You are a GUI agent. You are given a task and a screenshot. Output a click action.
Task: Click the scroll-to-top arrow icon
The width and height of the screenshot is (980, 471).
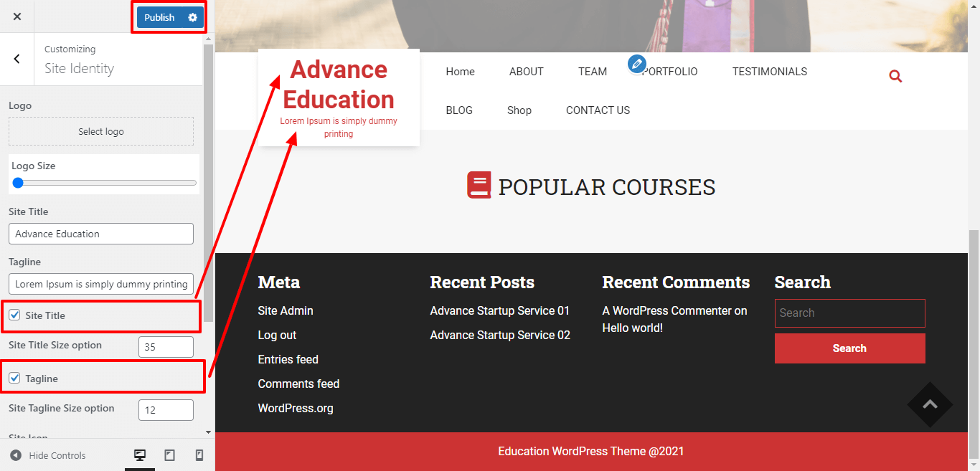click(930, 404)
